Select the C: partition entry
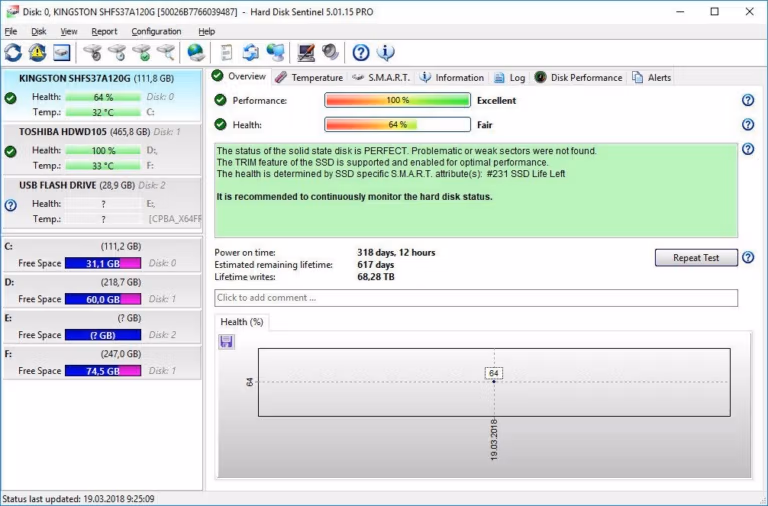Screen dimensions: 768x506 [102, 255]
